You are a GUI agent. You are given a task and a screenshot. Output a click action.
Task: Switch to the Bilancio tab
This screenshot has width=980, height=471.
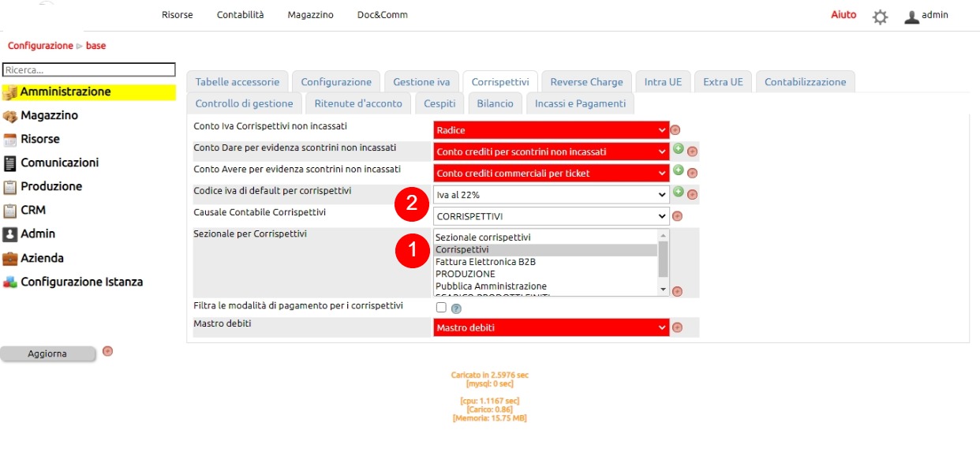click(495, 103)
